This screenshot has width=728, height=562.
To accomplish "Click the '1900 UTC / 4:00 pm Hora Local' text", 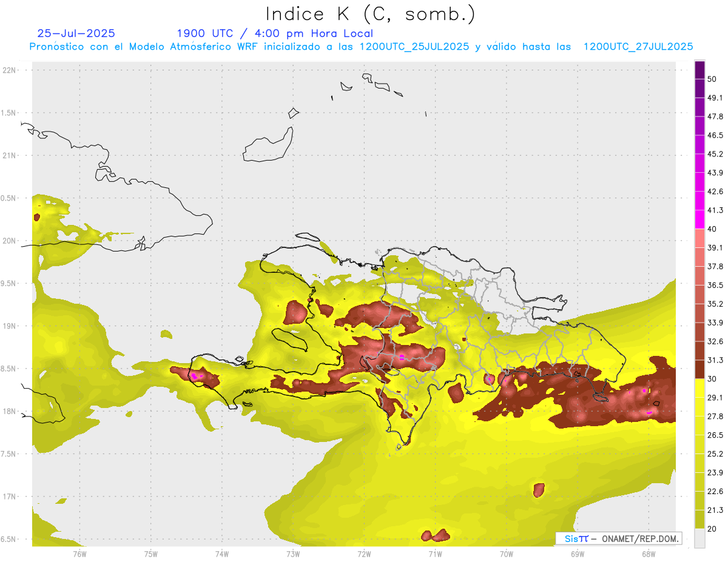I will click(x=275, y=33).
